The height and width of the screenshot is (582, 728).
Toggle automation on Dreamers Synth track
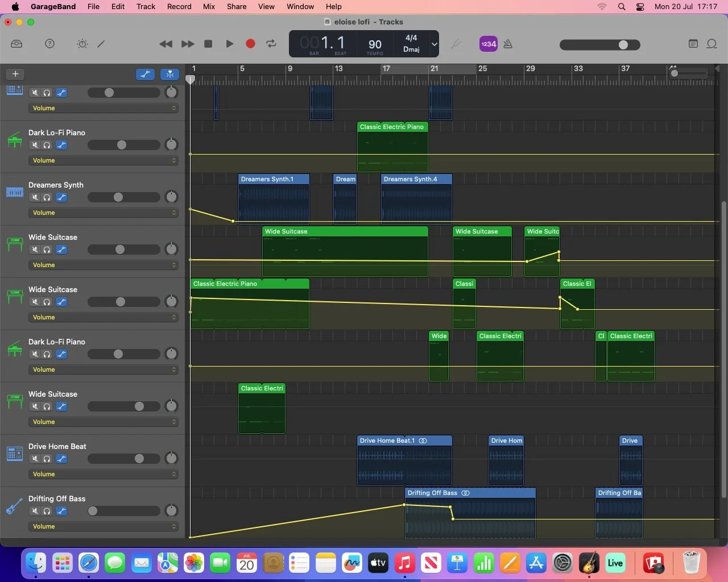point(61,197)
